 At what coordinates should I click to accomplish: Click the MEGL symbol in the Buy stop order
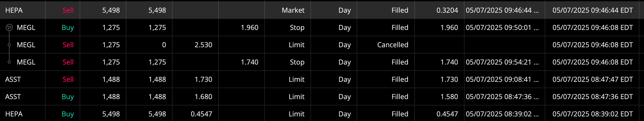coord(26,28)
